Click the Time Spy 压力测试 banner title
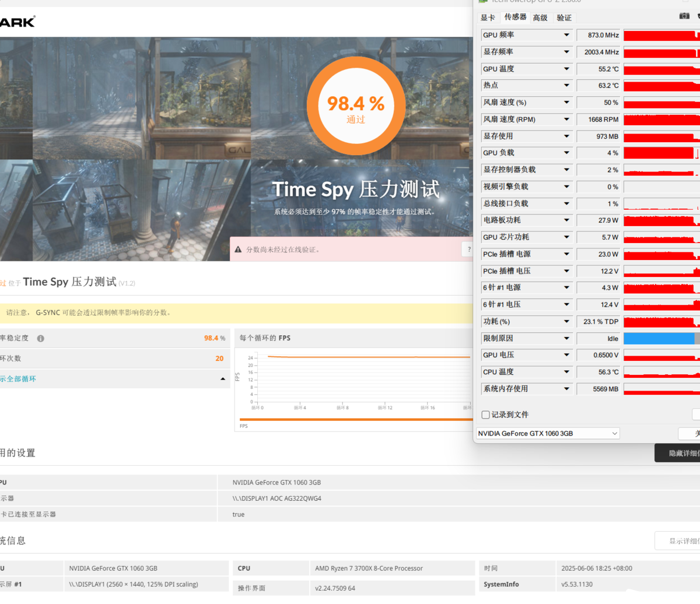The image size is (700, 604). click(356, 189)
